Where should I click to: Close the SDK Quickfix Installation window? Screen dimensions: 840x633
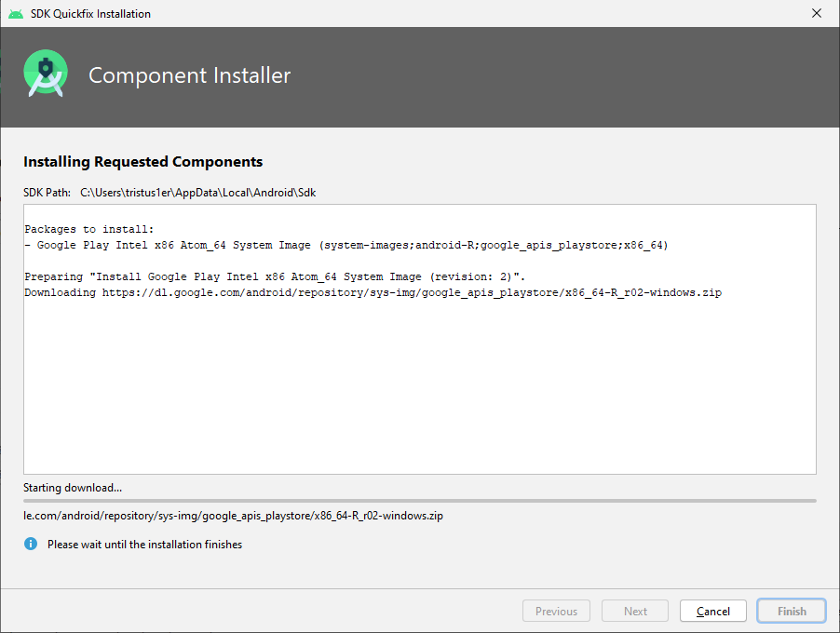point(817,14)
